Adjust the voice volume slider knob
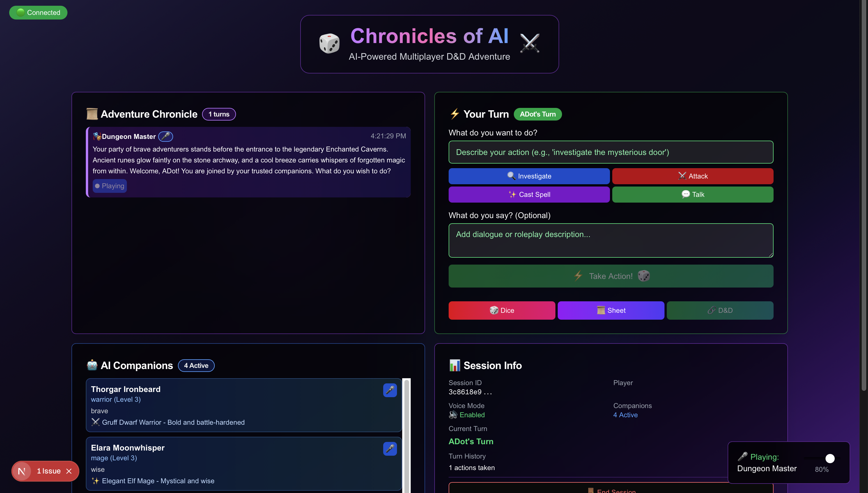The image size is (868, 493). click(830, 459)
